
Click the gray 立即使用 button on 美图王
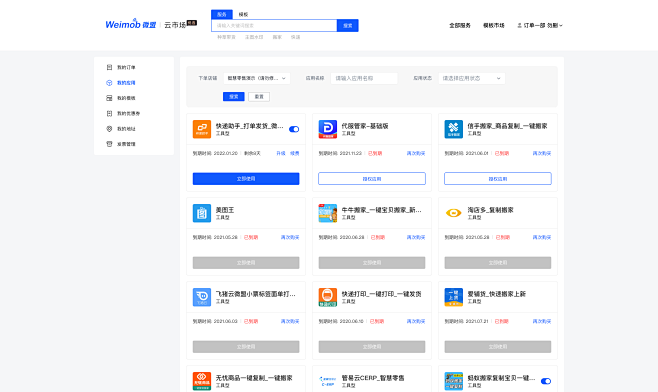[246, 262]
